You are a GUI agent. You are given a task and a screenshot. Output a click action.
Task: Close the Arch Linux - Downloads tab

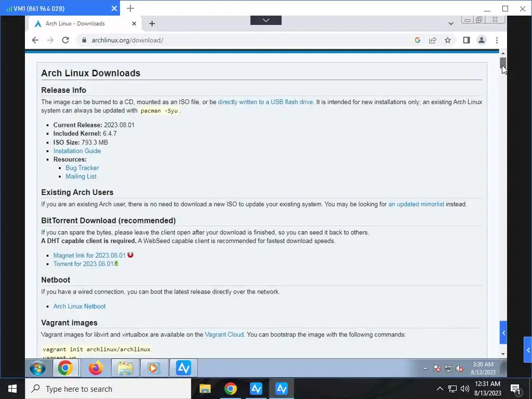click(x=134, y=23)
